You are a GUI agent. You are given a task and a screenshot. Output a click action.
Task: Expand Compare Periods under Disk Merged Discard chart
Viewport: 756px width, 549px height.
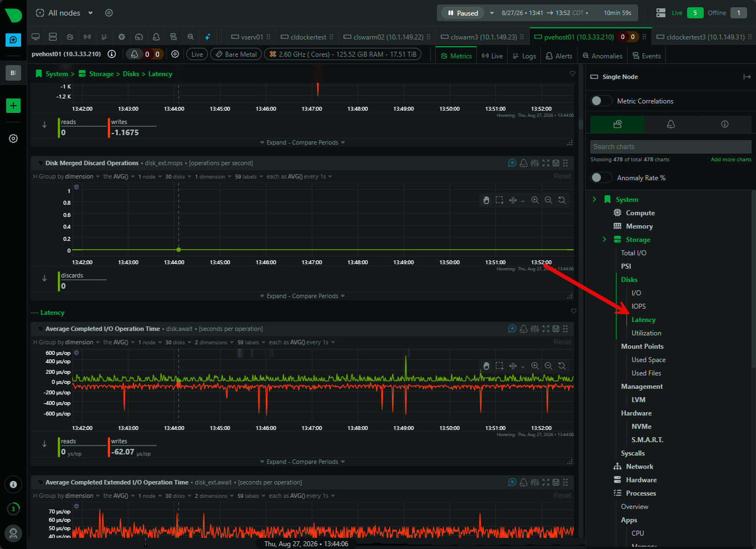[302, 296]
